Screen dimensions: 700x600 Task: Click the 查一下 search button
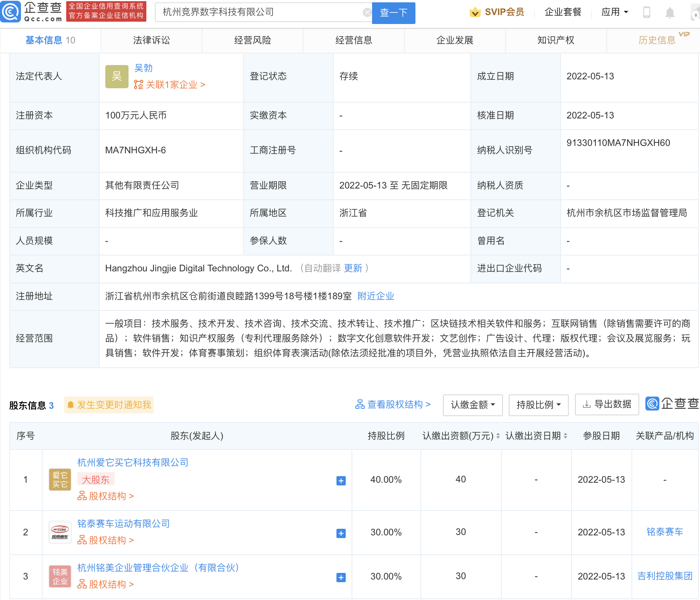[393, 13]
